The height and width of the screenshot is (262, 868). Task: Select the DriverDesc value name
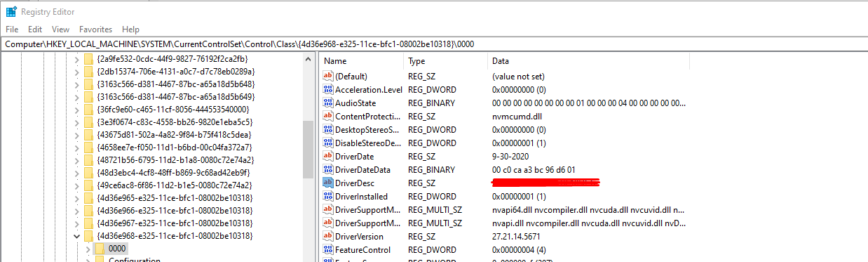(x=355, y=183)
